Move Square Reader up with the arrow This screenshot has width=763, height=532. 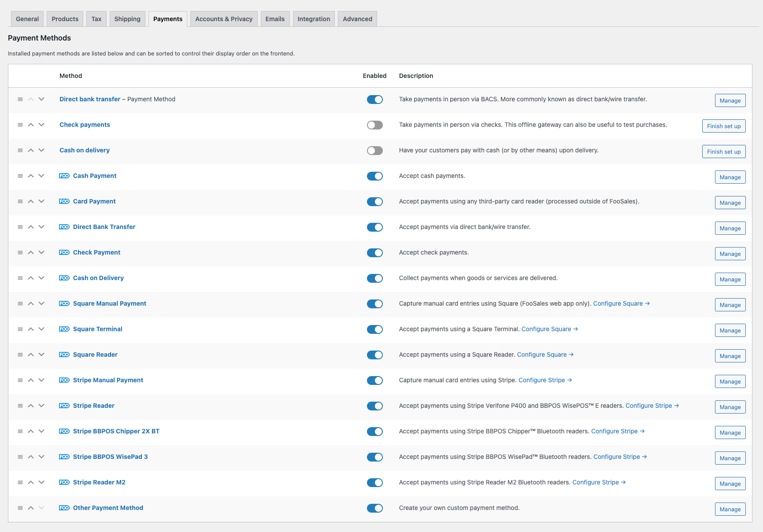[x=31, y=355]
